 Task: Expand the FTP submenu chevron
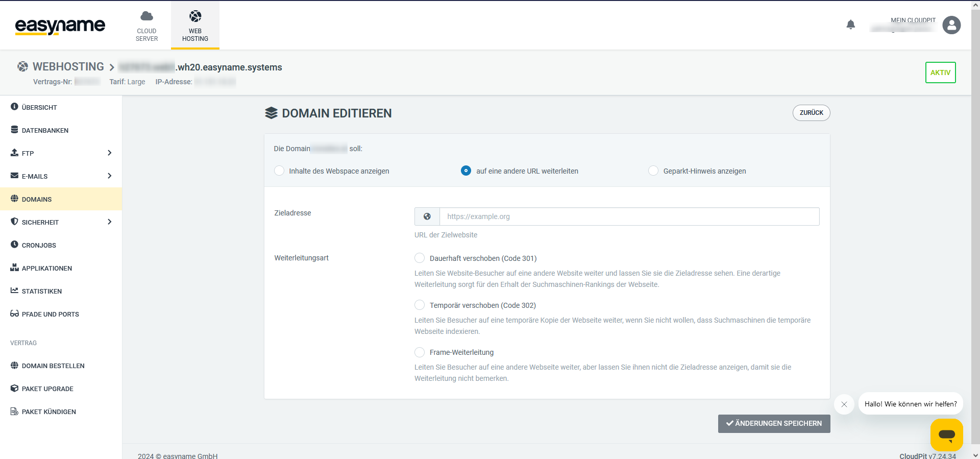(x=109, y=153)
